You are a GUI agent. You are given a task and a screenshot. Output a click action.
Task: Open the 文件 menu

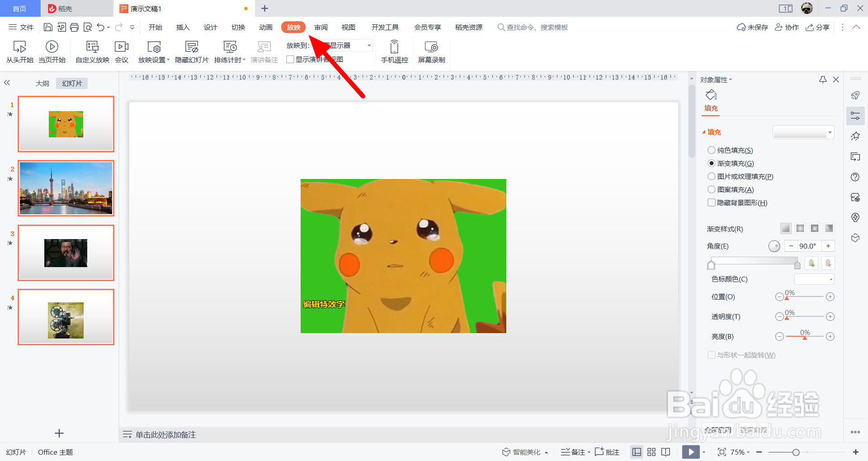click(21, 27)
